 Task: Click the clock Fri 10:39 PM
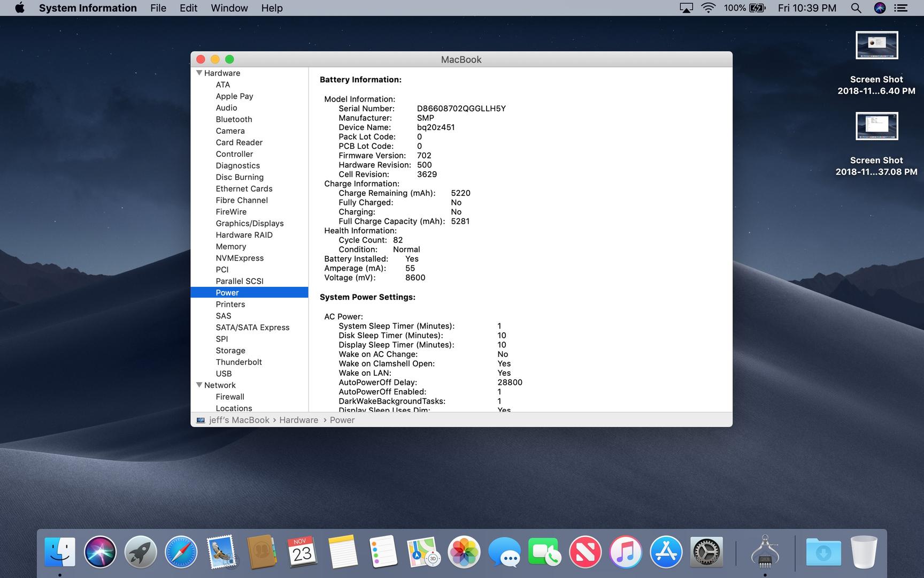[807, 8]
